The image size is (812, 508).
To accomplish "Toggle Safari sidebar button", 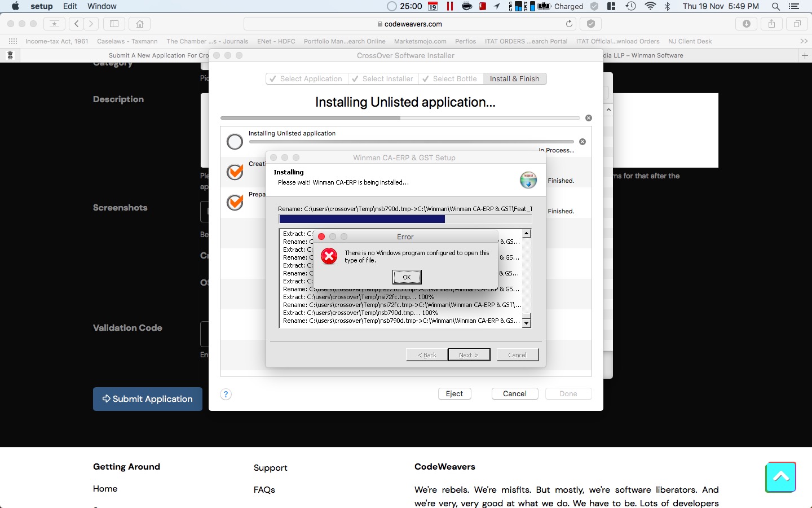I will click(x=114, y=24).
